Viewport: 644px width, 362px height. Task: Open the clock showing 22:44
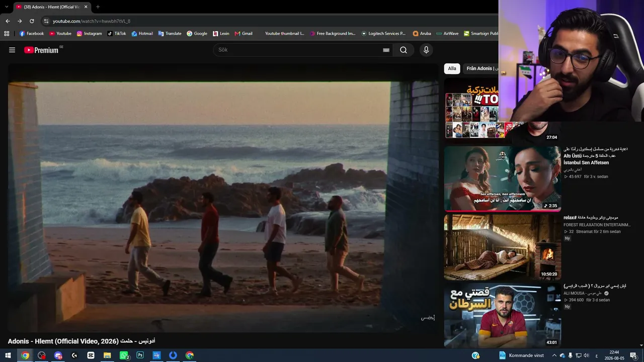pos(614,355)
